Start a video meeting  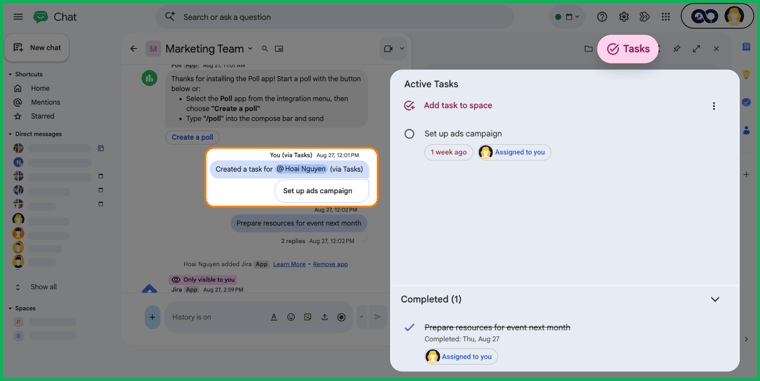pos(388,49)
